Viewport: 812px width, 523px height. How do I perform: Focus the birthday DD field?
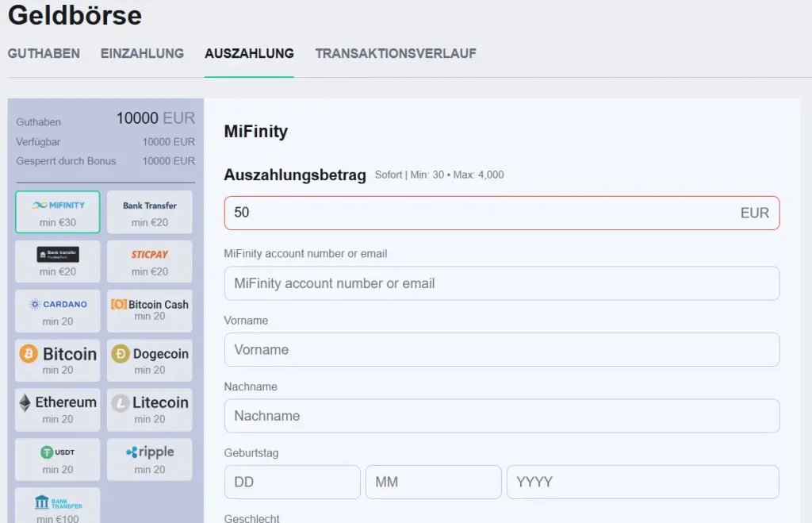coord(292,482)
